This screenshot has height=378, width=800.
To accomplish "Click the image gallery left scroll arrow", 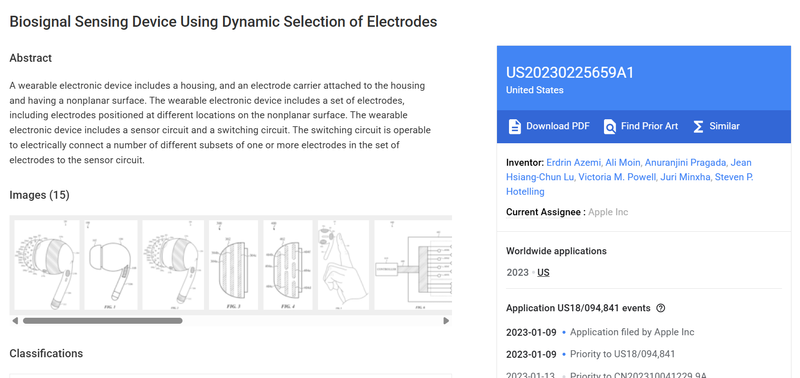I will pyautogui.click(x=15, y=321).
